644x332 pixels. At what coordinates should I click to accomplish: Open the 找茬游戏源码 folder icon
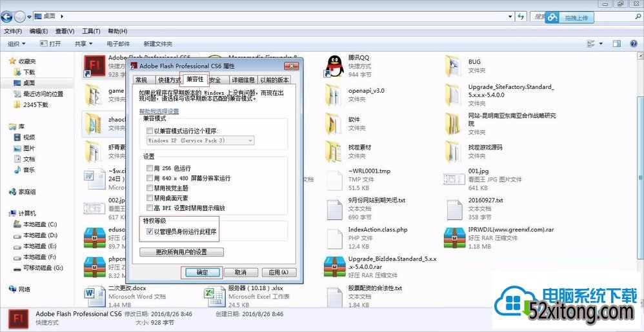tap(454, 151)
